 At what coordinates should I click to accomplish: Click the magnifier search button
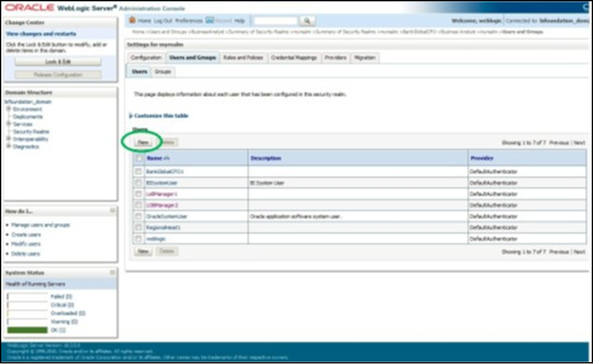point(307,21)
